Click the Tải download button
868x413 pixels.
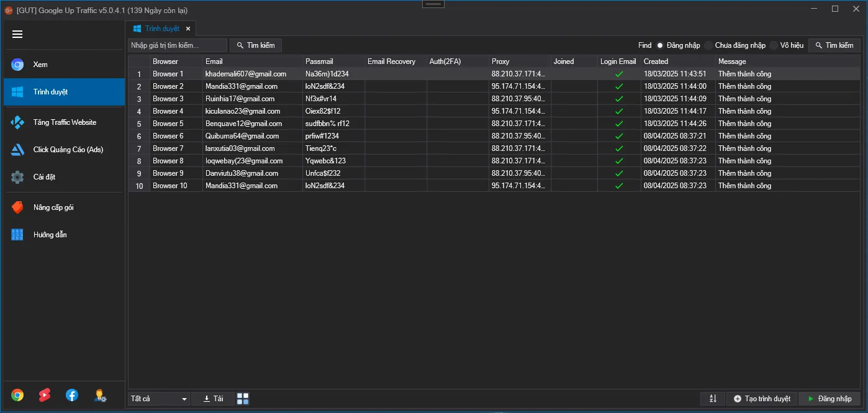213,399
